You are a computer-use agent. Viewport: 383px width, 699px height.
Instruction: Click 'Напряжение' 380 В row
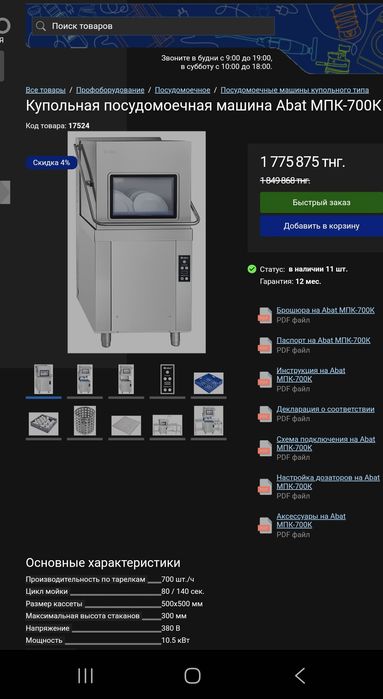103,628
